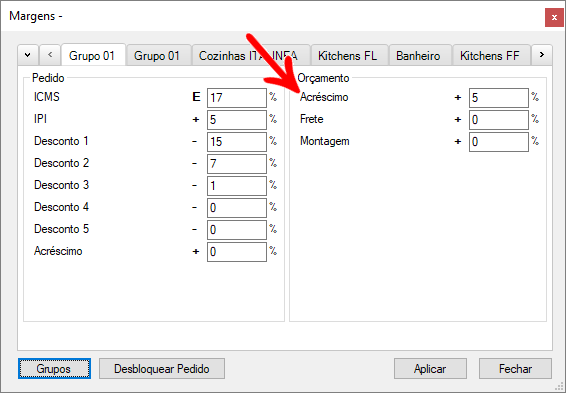Close the Margens window with red X

click(x=554, y=17)
